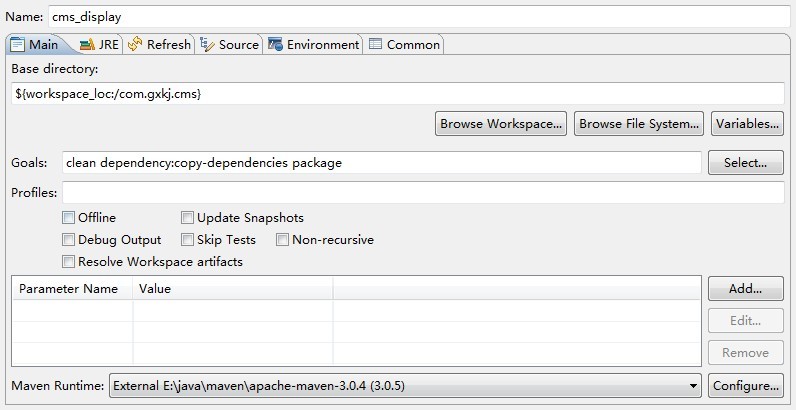The width and height of the screenshot is (796, 410).
Task: Click the Environment tab icon
Action: coord(275,44)
